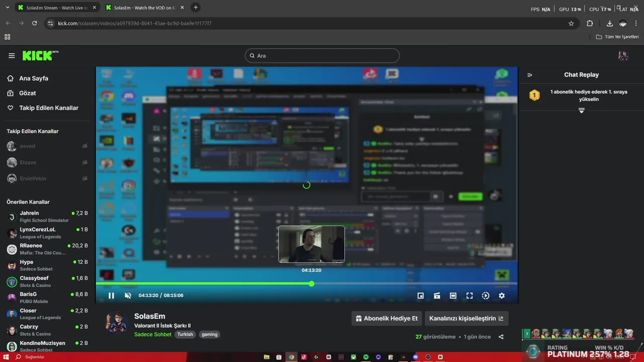Viewport: 644px width, 362px height.
Task: Select the gaming tag
Action: 209,334
